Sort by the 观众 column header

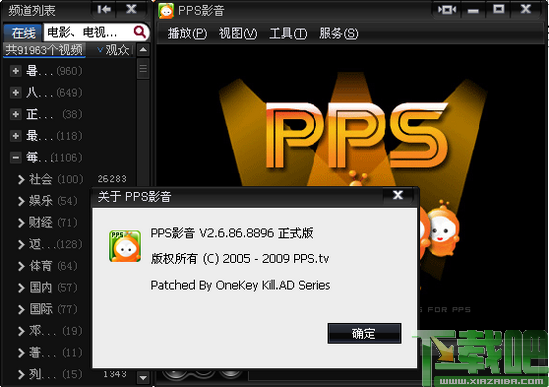tap(114, 50)
